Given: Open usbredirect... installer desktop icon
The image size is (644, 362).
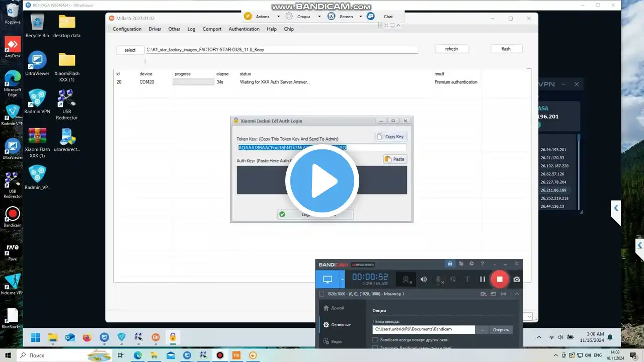Looking at the screenshot, I should click(x=67, y=140).
